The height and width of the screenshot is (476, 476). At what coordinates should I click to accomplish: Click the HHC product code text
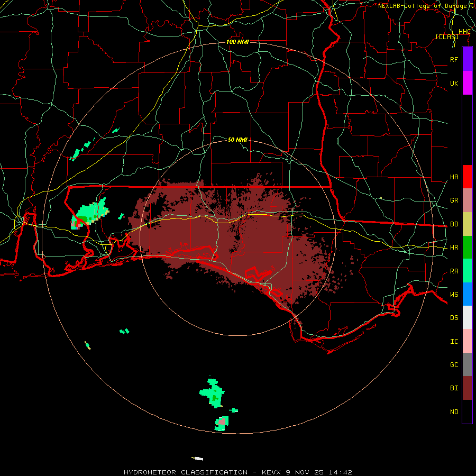coord(464,32)
